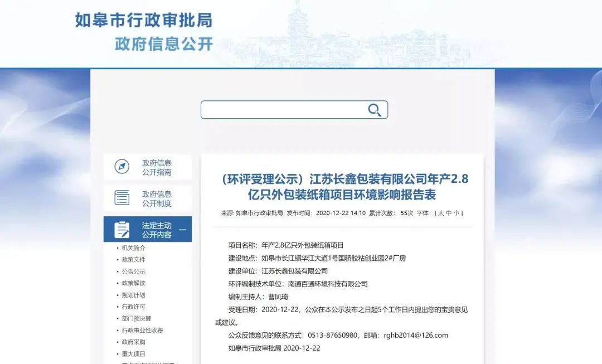Viewport: 602px width, 364px height.
Task: Collapse 法定主动公开内容 with the minus sign
Action: coord(183,230)
